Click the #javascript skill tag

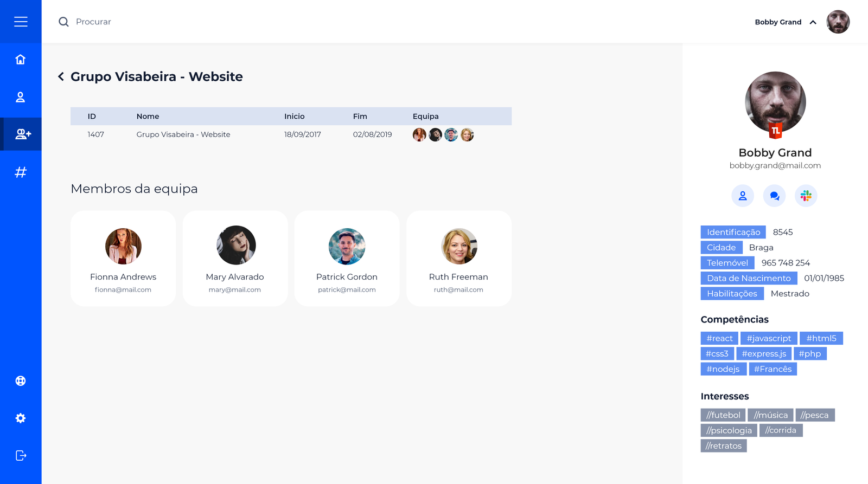pyautogui.click(x=768, y=338)
